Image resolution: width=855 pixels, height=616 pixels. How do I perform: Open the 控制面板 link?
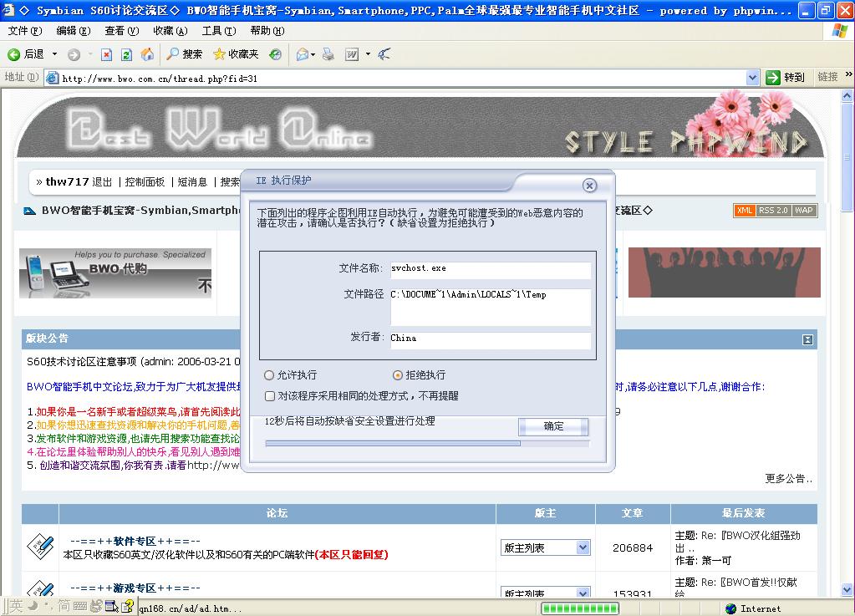(x=145, y=182)
